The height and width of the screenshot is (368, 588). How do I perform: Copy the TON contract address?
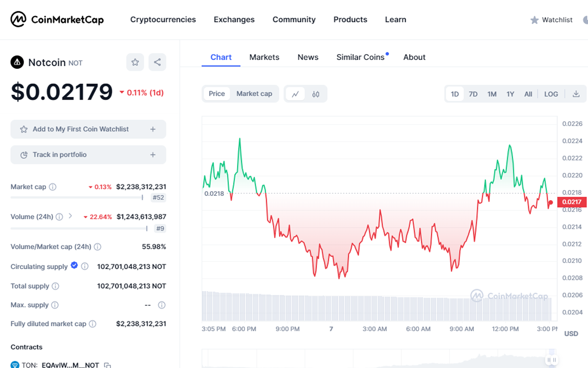click(x=108, y=365)
